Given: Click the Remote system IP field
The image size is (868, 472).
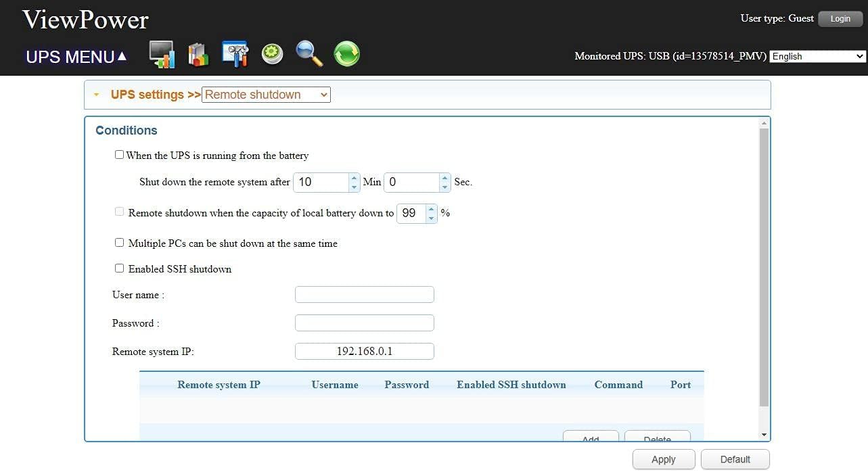Looking at the screenshot, I should tap(365, 351).
